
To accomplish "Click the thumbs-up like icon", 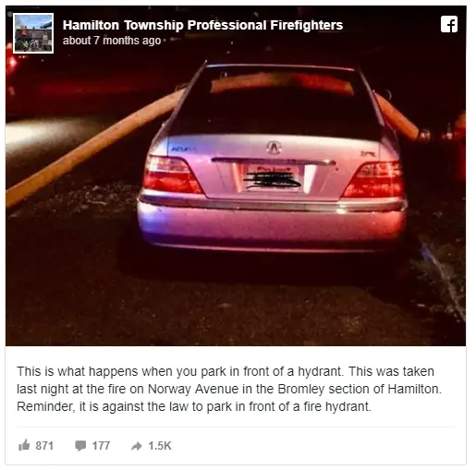I will tap(24, 445).
